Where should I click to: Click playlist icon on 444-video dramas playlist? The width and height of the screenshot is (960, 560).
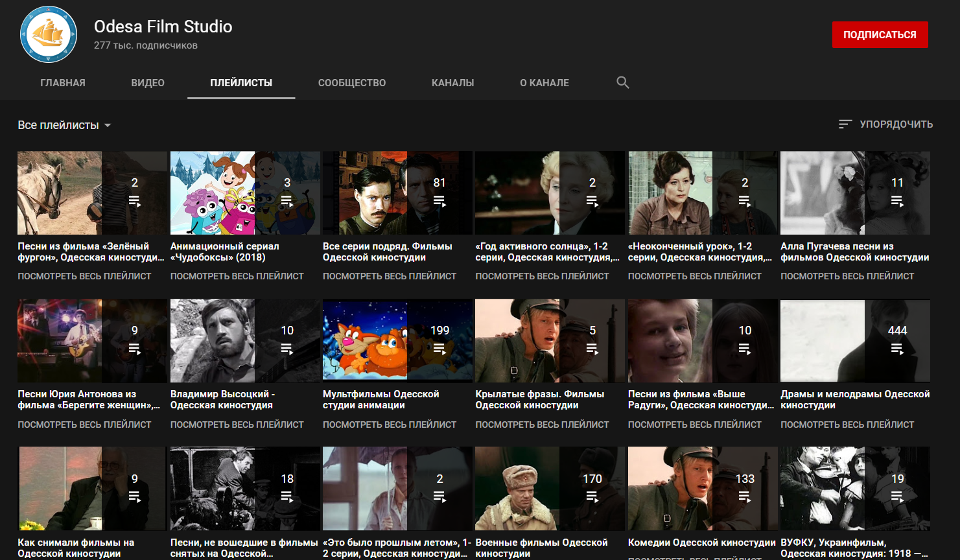click(x=897, y=349)
